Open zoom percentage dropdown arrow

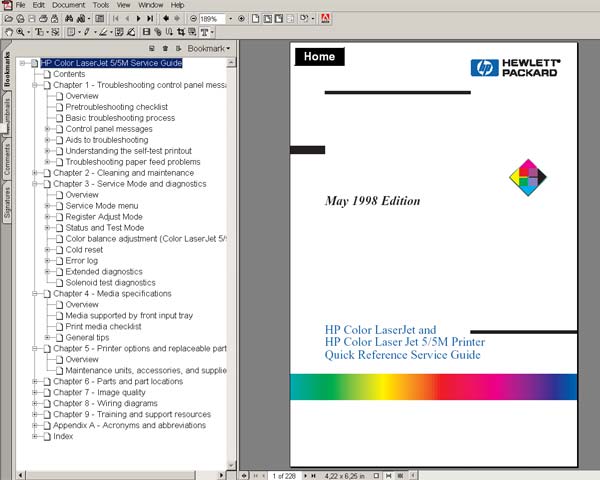pos(230,19)
